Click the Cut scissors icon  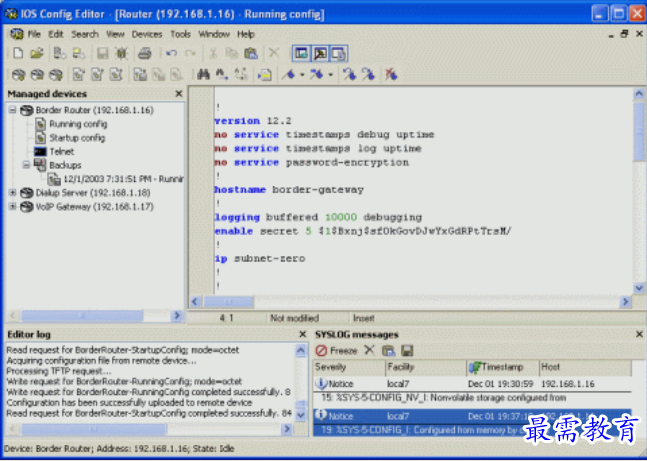[x=213, y=53]
